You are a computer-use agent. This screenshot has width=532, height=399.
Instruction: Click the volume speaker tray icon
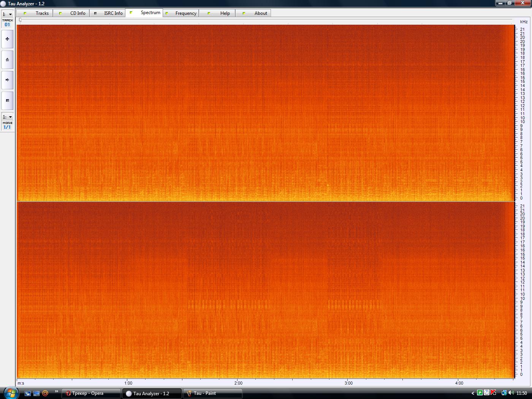511,393
